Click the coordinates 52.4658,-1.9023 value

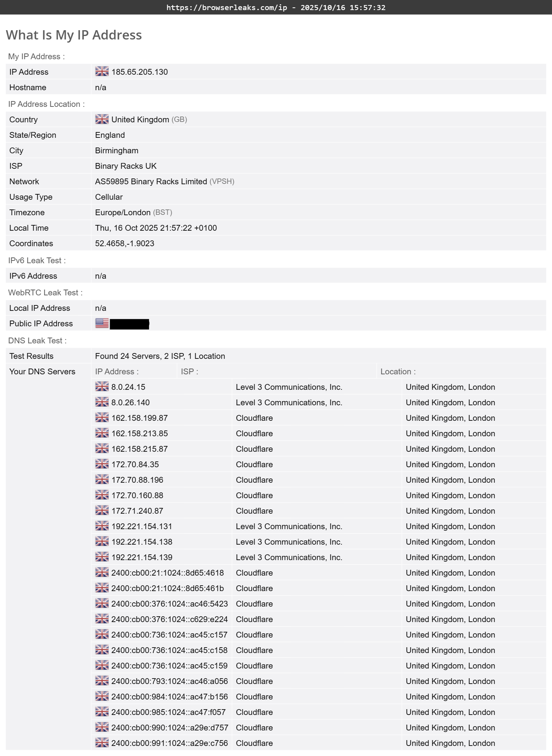tap(125, 243)
